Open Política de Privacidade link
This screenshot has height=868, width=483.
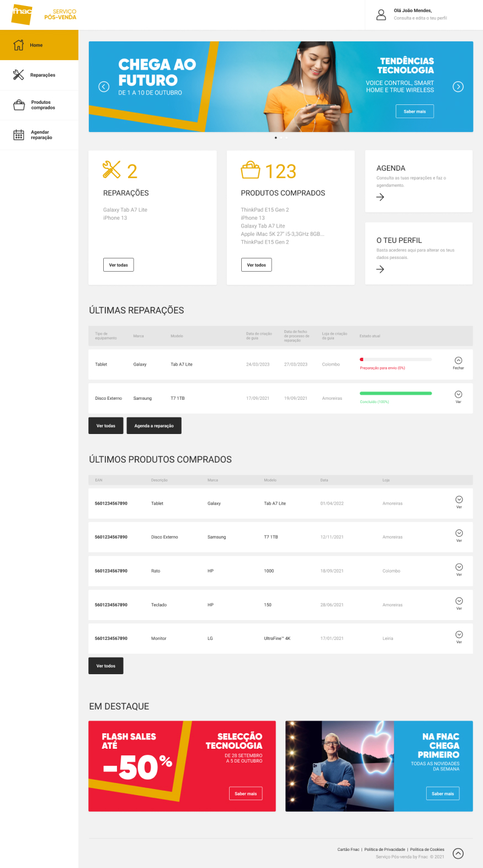(385, 849)
